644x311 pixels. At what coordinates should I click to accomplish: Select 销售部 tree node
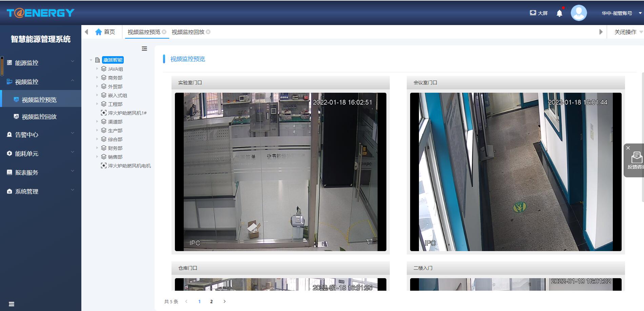coord(115,157)
